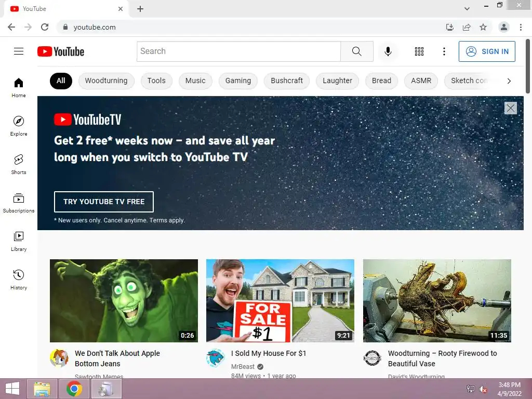Click the browser forward arrow
The width and height of the screenshot is (532, 399).
click(28, 27)
